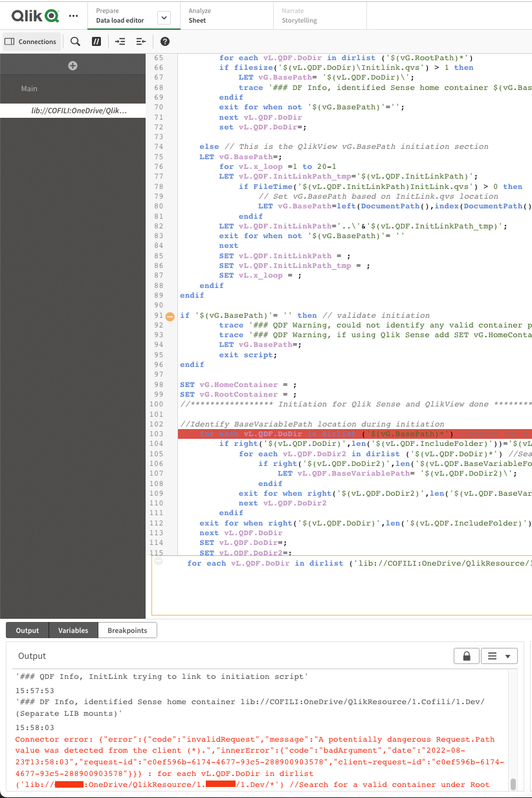Click the outdent code icon
Image resolution: width=532 pixels, height=798 pixels.
pyautogui.click(x=140, y=41)
